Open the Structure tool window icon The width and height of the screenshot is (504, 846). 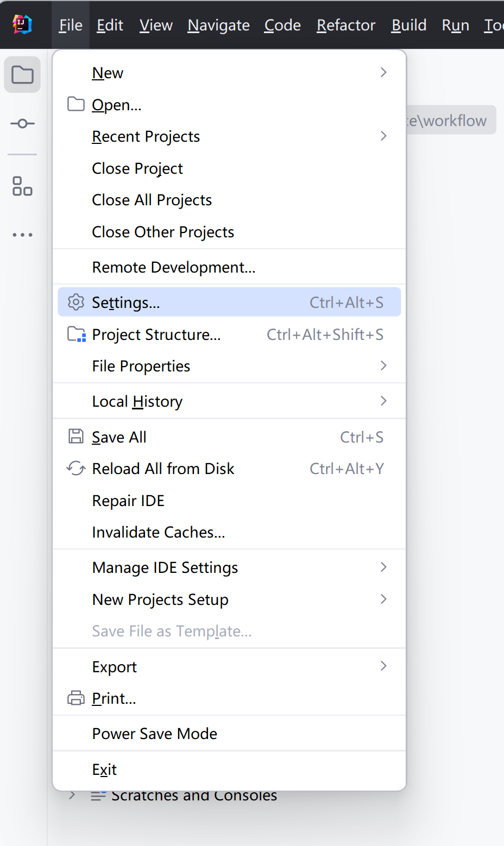(x=22, y=186)
